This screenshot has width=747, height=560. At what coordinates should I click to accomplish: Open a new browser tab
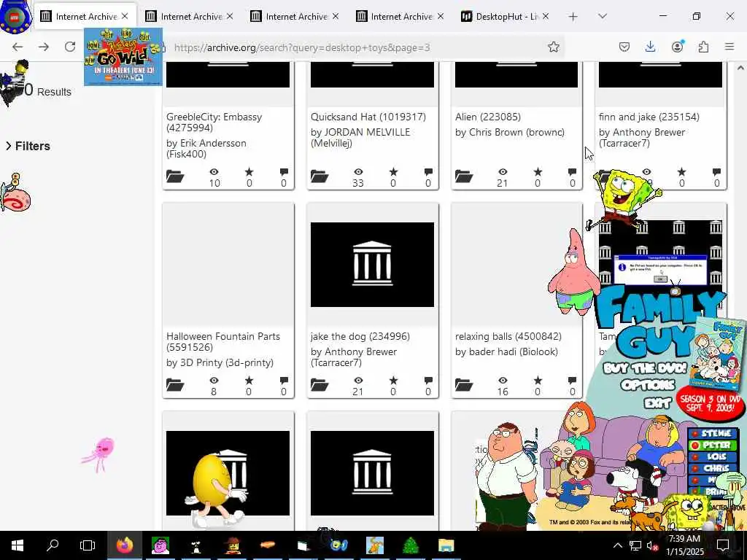click(x=573, y=17)
